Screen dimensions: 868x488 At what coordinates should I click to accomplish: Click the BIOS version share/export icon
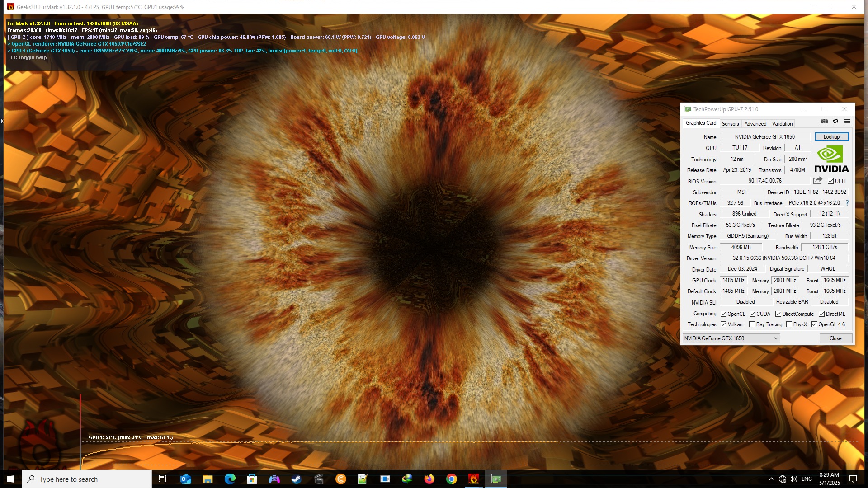tap(817, 181)
